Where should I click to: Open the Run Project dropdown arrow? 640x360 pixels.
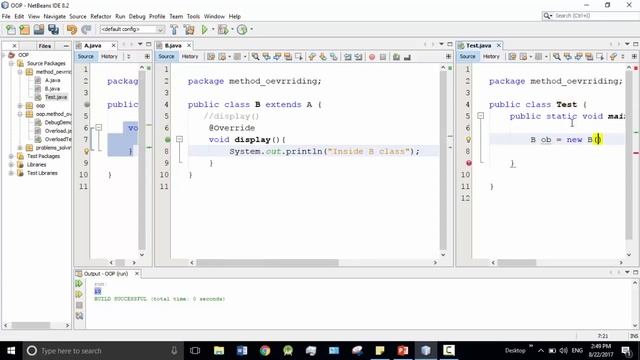(213, 29)
